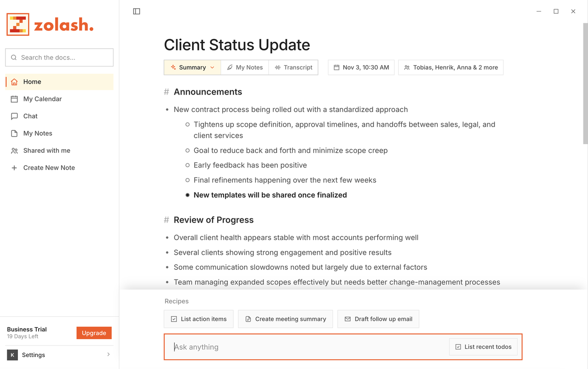Click the '19 Days Left' text
Screen dimensions: 588x369
click(23, 337)
